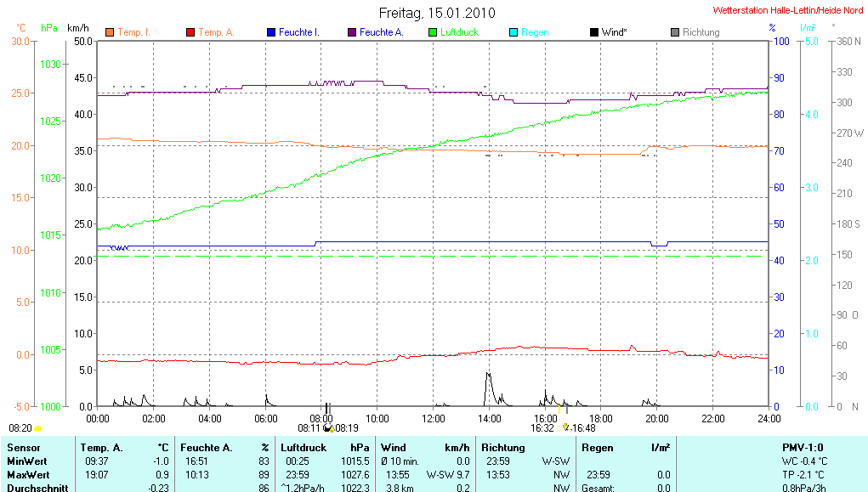Click the sunrise marker icon near 08:11
The image size is (868, 492).
[x=328, y=427]
